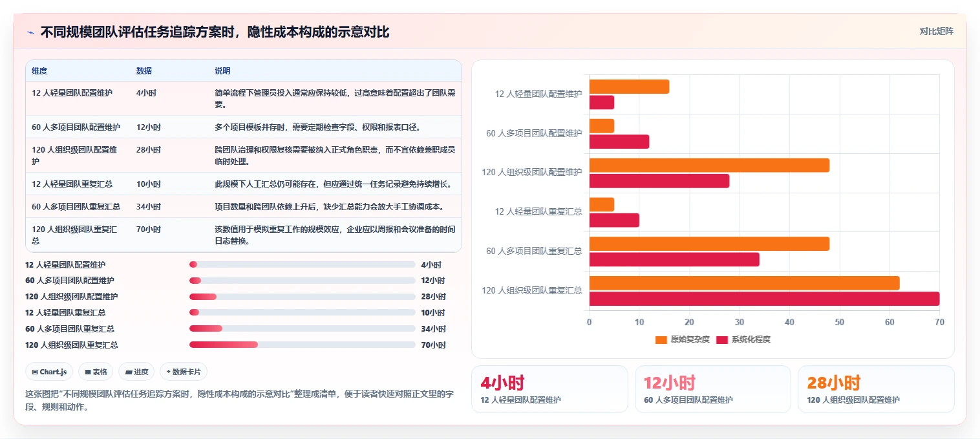Click the lightning icon beside the main title
Viewport: 980px width, 439px height.
tap(30, 32)
